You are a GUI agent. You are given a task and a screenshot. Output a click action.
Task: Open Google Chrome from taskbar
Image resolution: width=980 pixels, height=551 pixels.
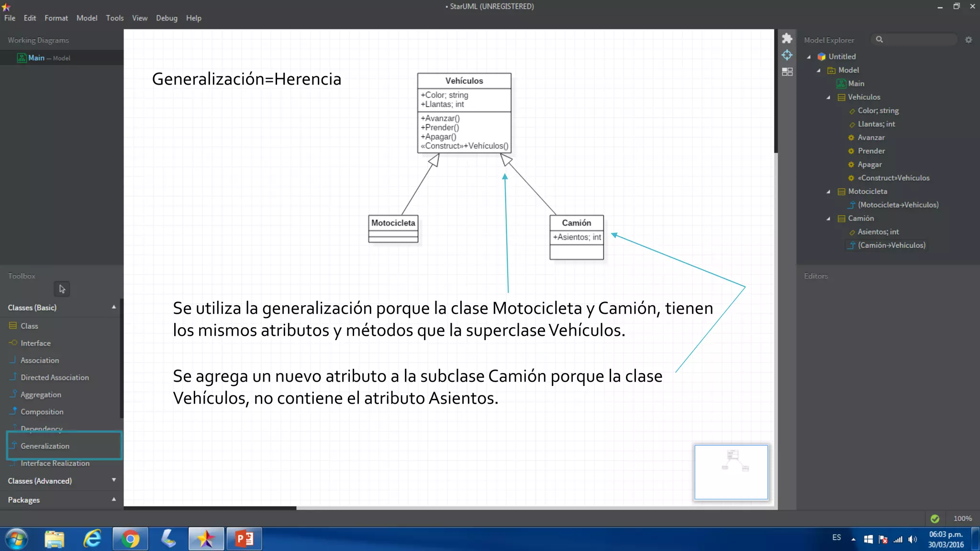point(130,539)
